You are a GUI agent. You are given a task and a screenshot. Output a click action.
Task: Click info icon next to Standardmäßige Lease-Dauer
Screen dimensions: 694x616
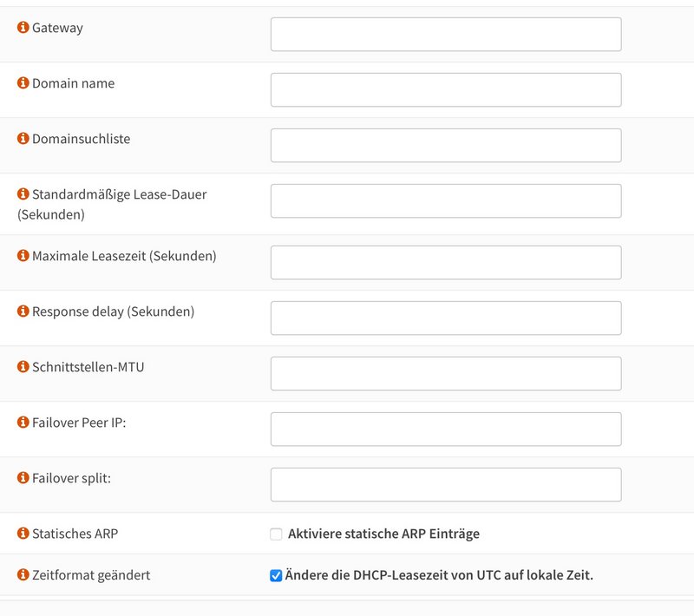click(x=23, y=193)
